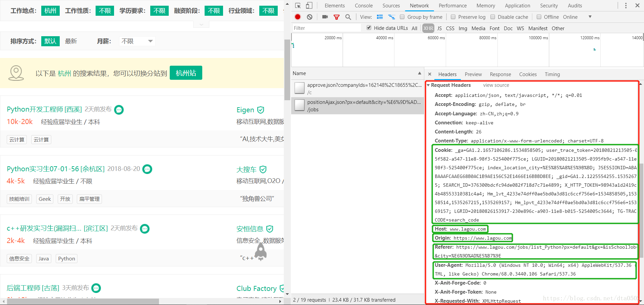Open the Timing tab
Screen dimensions: 644x305
(552, 74)
